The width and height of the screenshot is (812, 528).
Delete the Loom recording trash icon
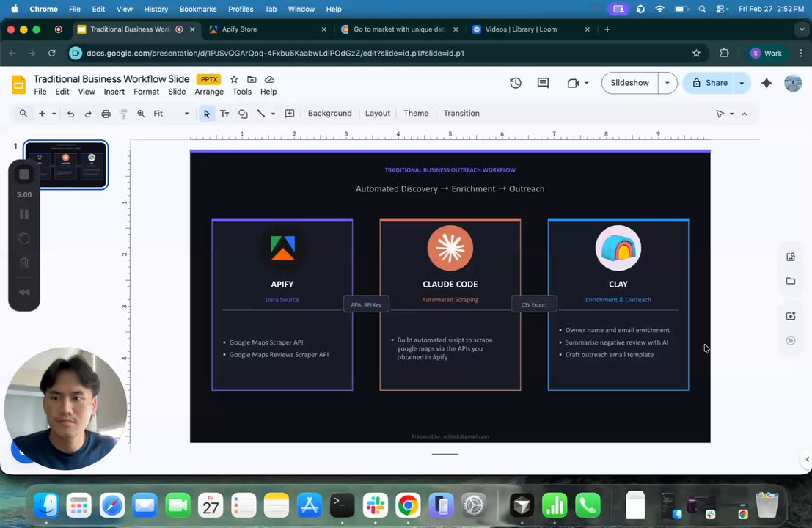tap(23, 263)
